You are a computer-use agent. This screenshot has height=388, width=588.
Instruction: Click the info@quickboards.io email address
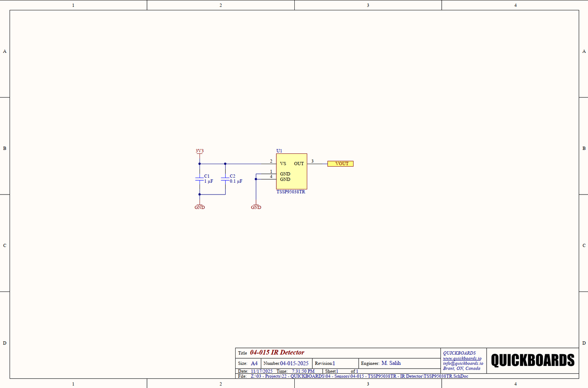click(463, 363)
